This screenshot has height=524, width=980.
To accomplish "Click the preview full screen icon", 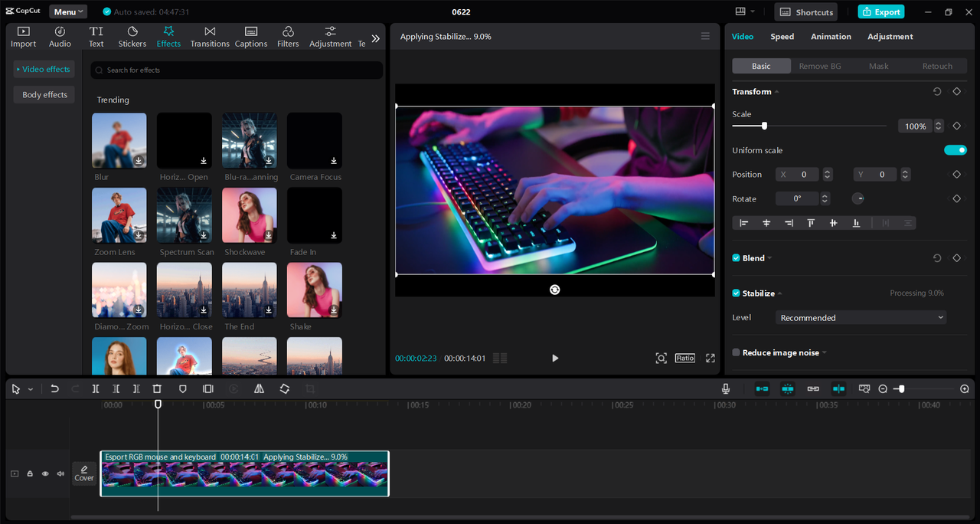I will [710, 358].
